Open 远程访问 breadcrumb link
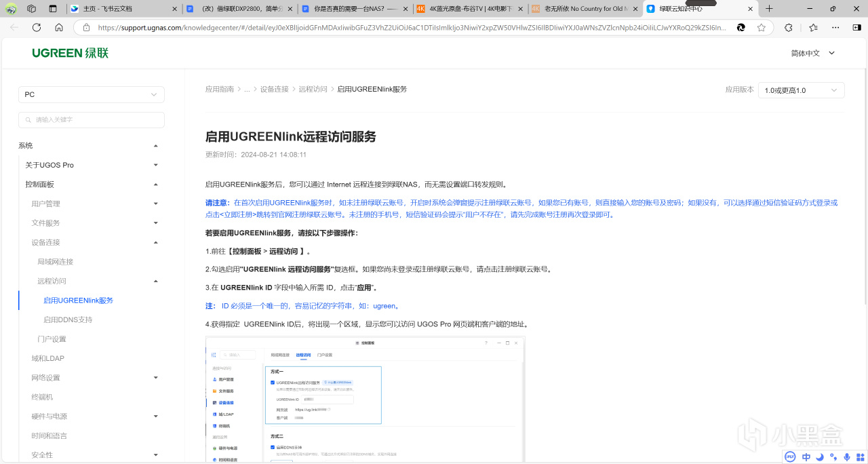Screen dimensions: 868x464 (313, 89)
